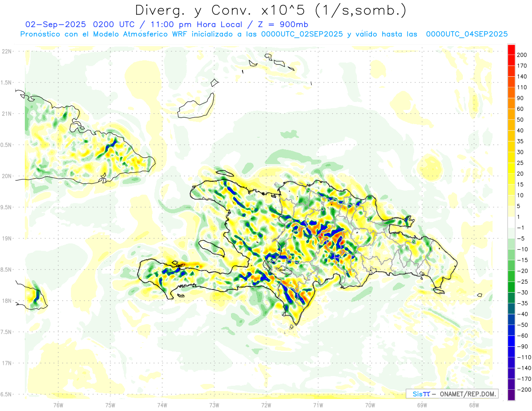Click colorbar value "-140"

click(525, 368)
